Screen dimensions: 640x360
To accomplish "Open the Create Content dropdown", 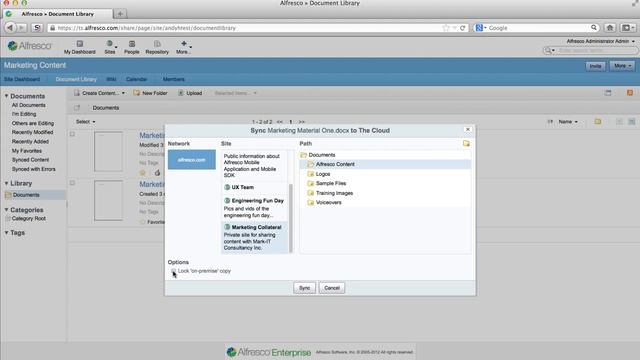I will tap(99, 93).
